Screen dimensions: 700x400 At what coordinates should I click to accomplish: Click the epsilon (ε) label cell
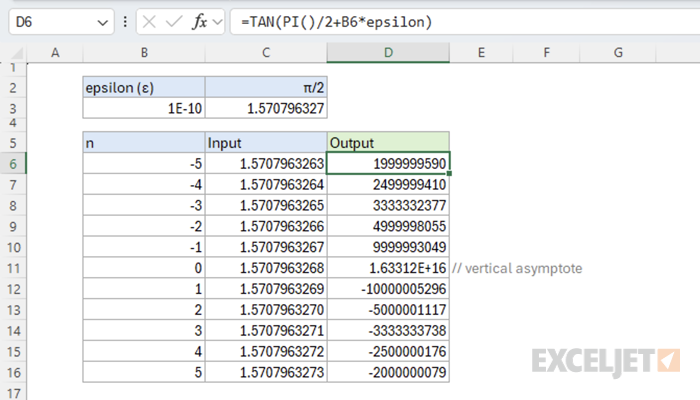pyautogui.click(x=144, y=88)
